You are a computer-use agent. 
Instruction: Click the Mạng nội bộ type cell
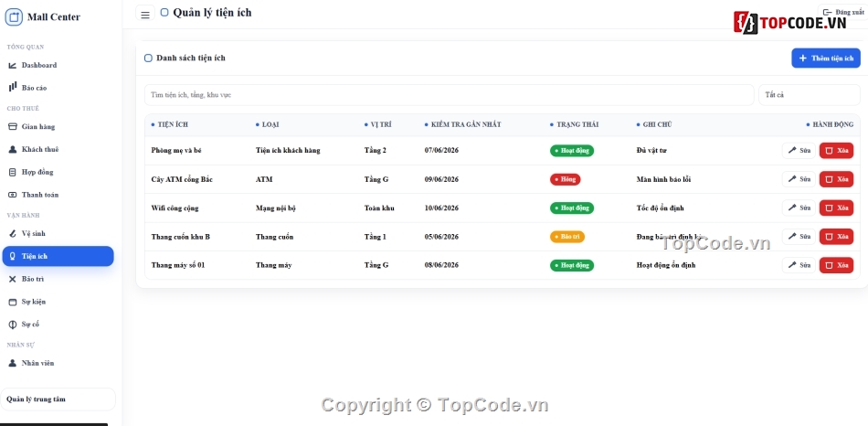(x=276, y=208)
